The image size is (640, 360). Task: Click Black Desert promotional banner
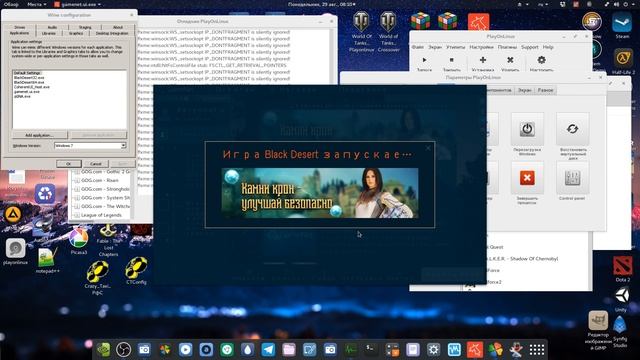coord(320,193)
